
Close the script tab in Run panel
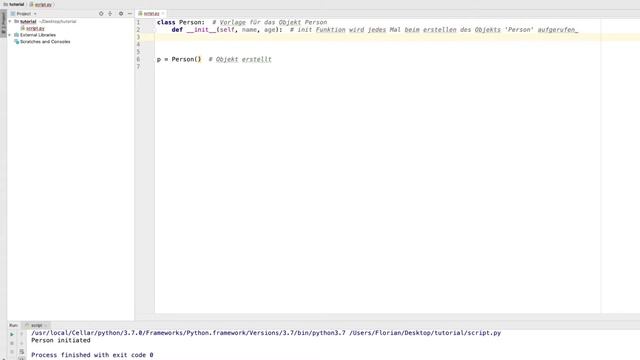click(46, 325)
